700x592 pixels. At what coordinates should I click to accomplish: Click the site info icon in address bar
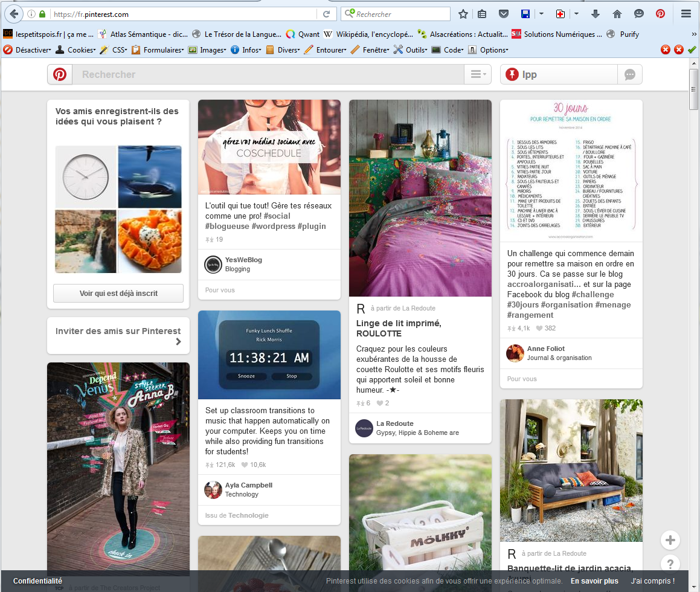[31, 14]
